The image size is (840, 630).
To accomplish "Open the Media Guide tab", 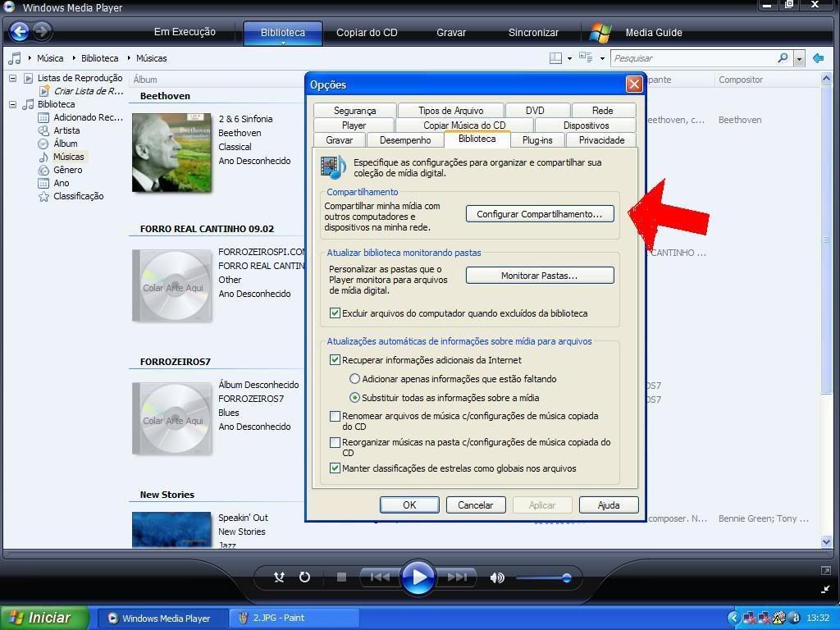I will pos(654,33).
